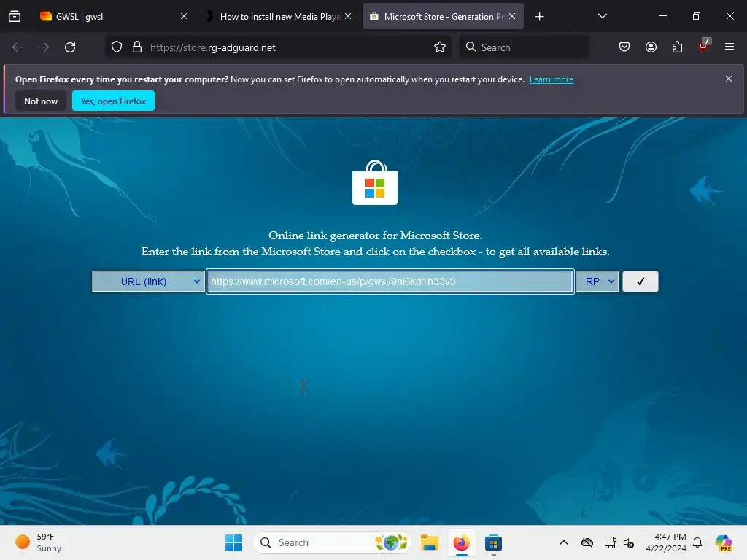Switch to GWSL | gwsl tab

[x=115, y=16]
